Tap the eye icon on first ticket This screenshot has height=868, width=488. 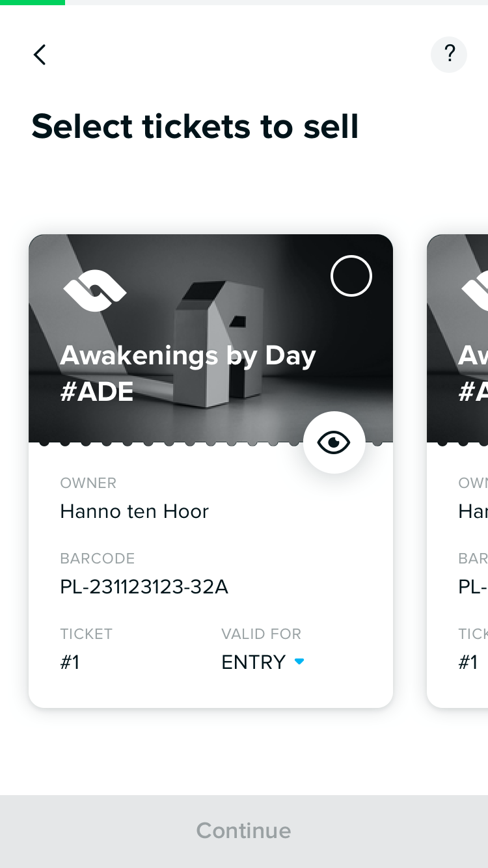pos(334,442)
